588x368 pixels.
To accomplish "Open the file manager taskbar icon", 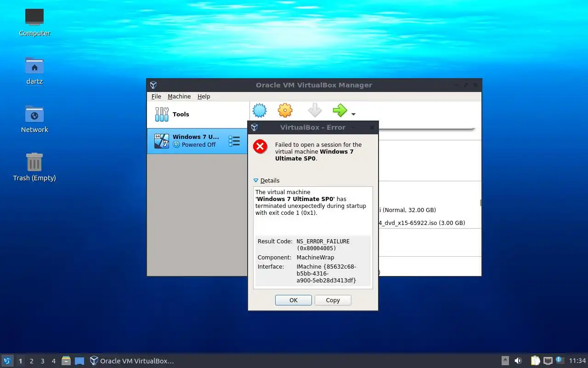I will coord(66,361).
